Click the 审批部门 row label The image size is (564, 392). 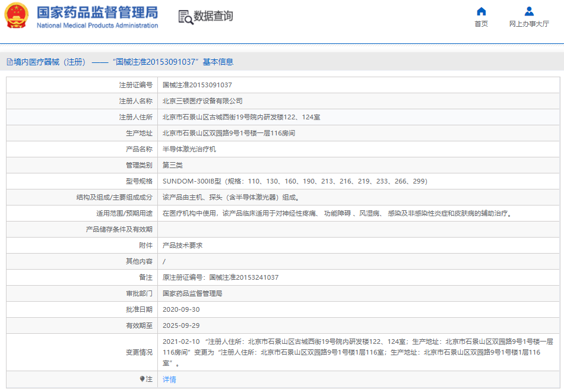pos(139,293)
